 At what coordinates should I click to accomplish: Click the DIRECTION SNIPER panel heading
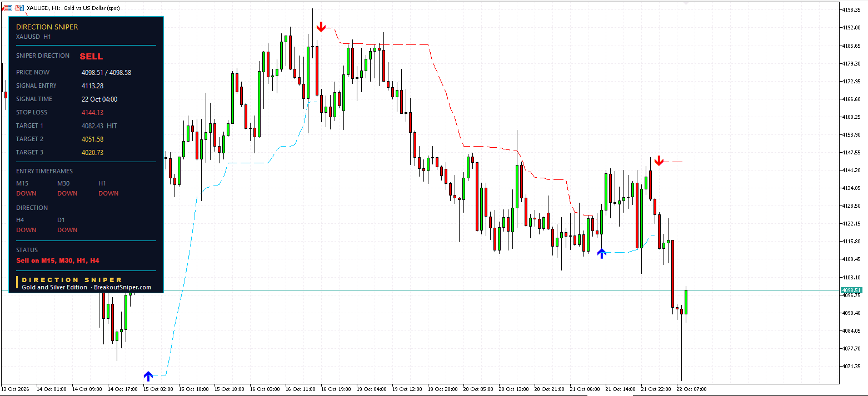click(x=47, y=27)
